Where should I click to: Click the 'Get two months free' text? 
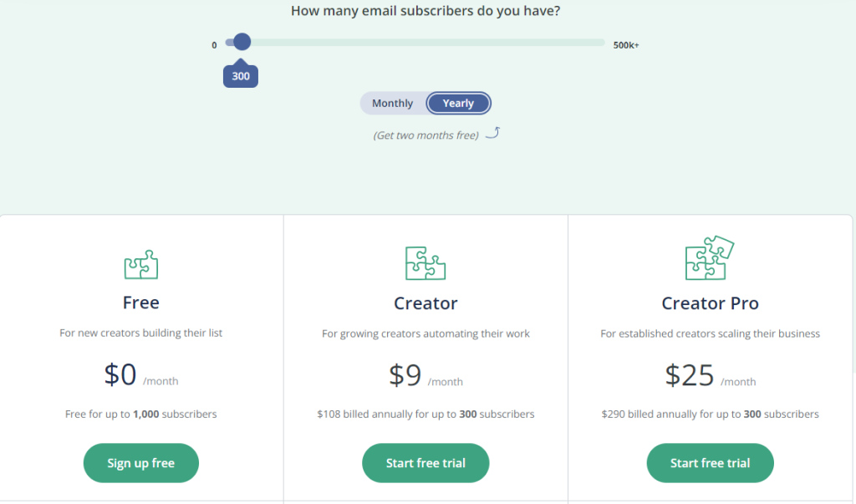pos(425,135)
